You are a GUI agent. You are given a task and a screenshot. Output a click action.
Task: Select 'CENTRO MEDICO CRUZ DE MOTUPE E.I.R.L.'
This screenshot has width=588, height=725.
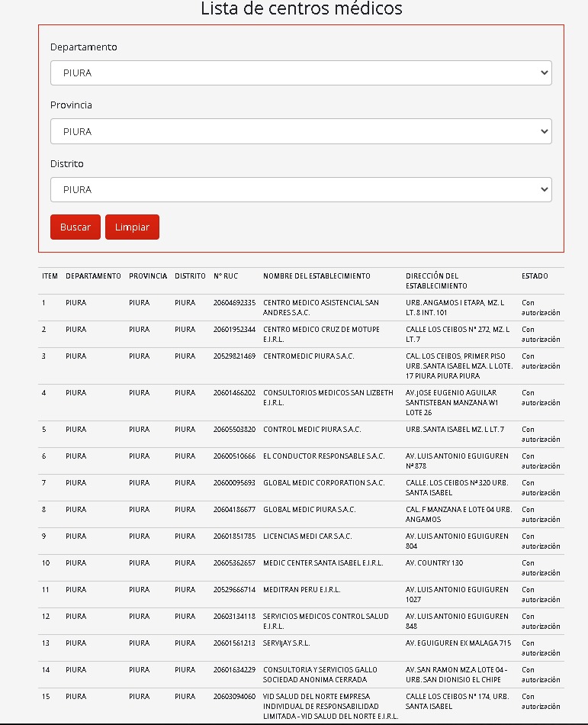321,334
